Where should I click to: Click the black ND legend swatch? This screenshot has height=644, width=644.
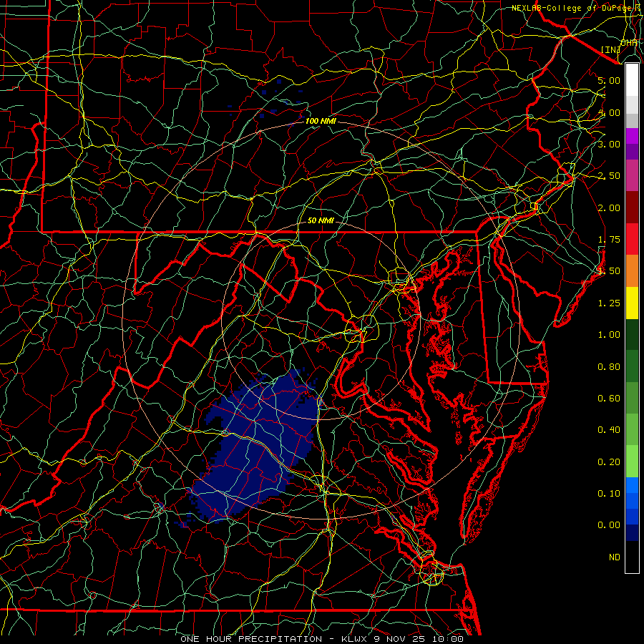coord(632,557)
